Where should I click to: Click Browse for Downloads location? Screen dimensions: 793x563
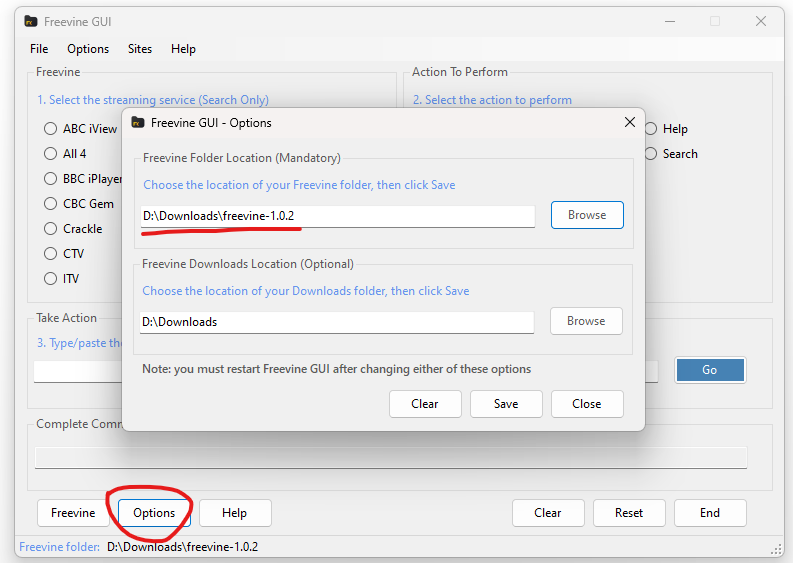(586, 321)
